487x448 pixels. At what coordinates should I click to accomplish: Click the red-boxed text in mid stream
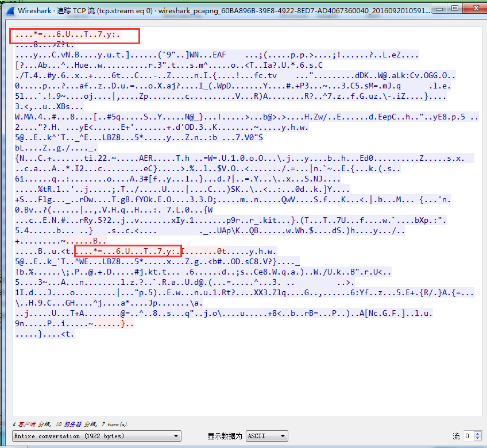pos(128,252)
